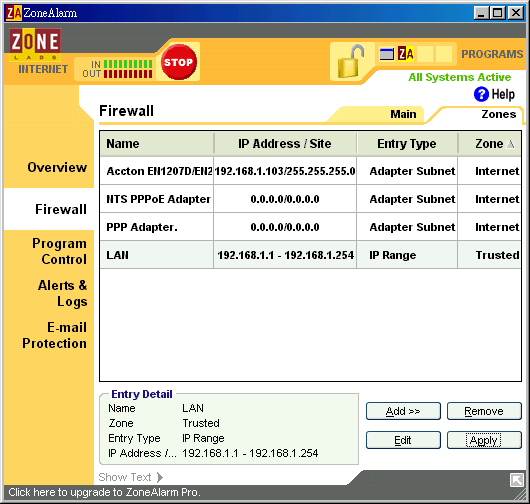Switch to the Main tab

click(x=403, y=114)
